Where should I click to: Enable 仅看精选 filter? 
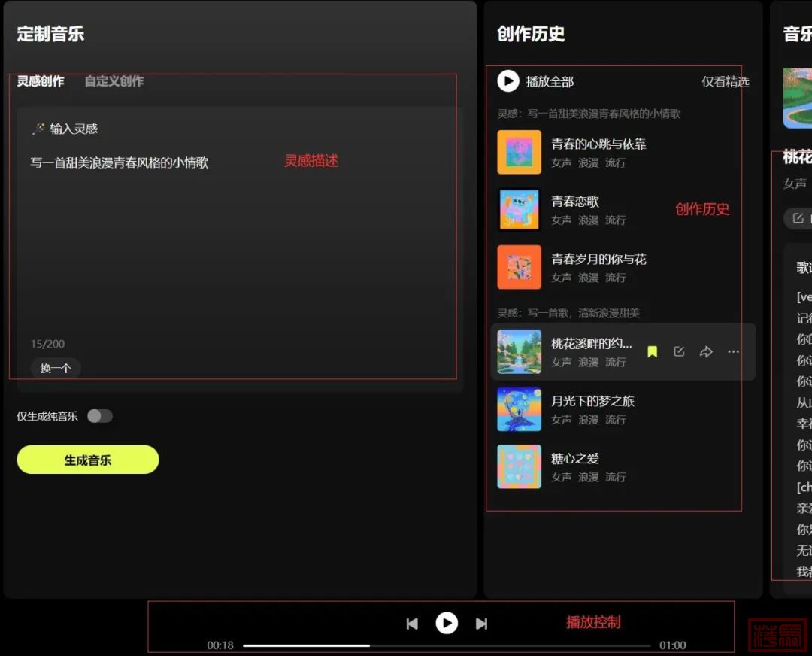pyautogui.click(x=725, y=82)
